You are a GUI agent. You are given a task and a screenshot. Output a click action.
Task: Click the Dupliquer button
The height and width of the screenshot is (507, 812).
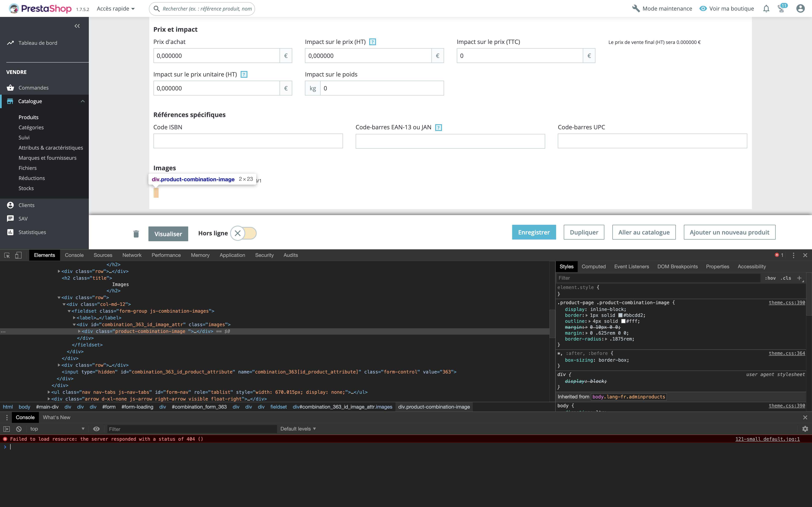point(584,232)
